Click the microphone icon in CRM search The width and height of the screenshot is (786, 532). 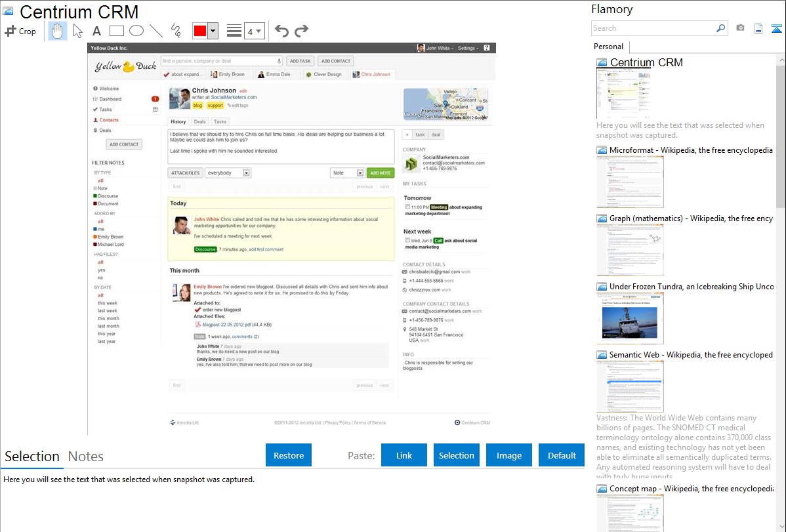tap(279, 61)
